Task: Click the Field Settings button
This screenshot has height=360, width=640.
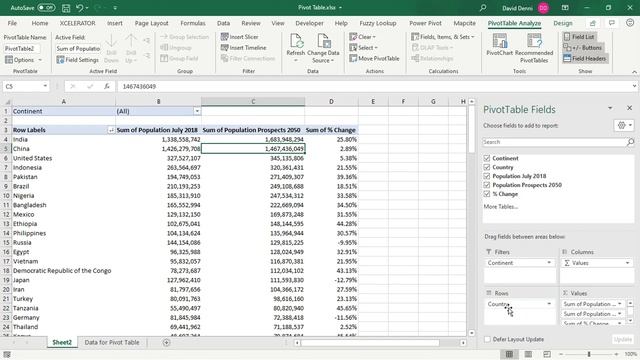Action: pyautogui.click(x=78, y=60)
